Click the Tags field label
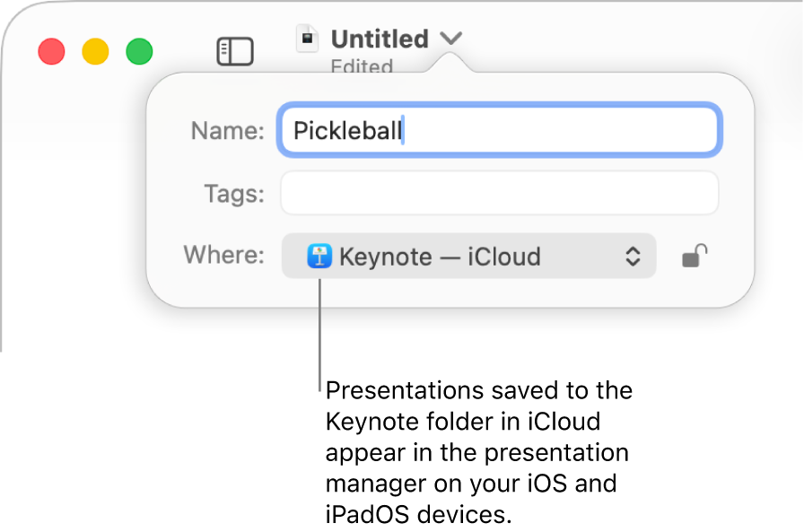804x532 pixels. click(x=232, y=192)
